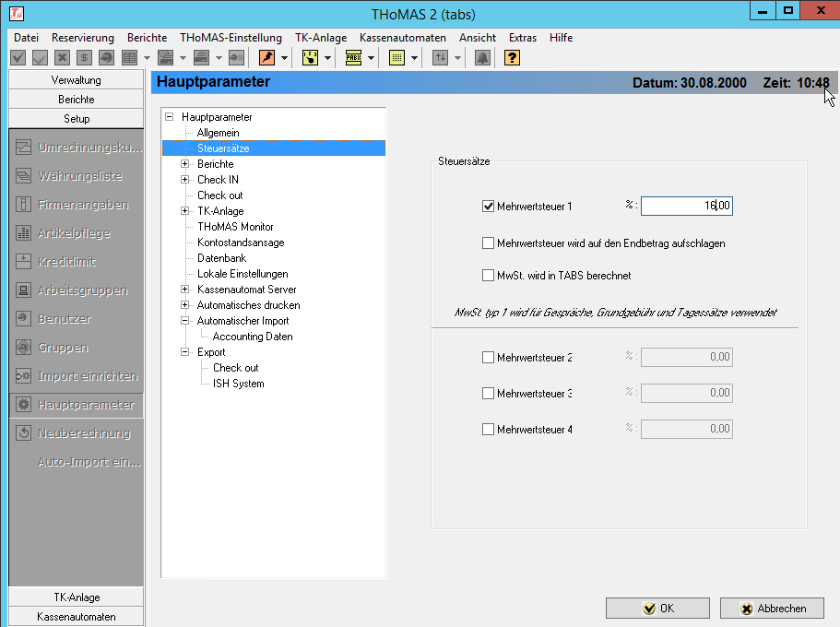Click the bell alarm toolbar icon

click(482, 57)
